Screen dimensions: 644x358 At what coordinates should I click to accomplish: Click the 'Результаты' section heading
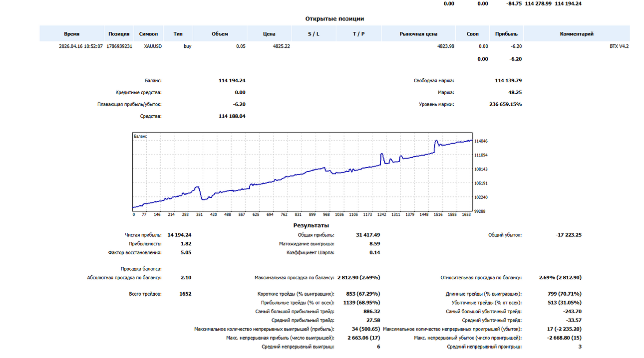click(311, 225)
